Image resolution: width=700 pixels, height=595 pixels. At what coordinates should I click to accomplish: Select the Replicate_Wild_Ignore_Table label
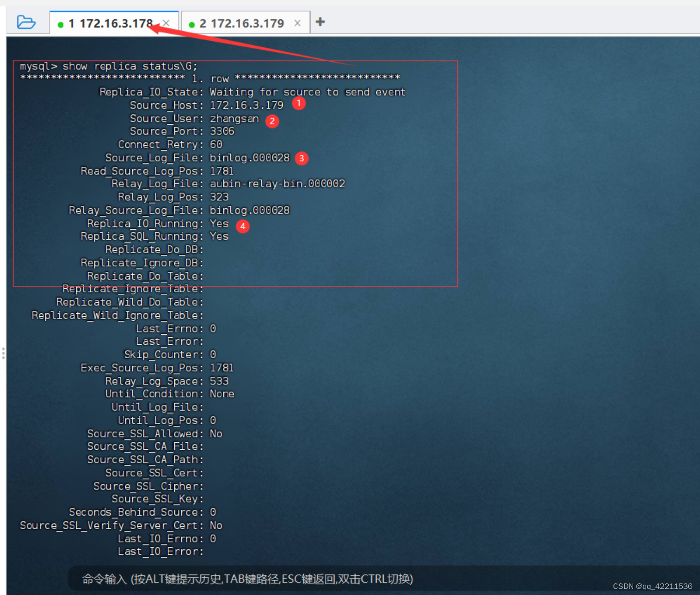(x=118, y=315)
